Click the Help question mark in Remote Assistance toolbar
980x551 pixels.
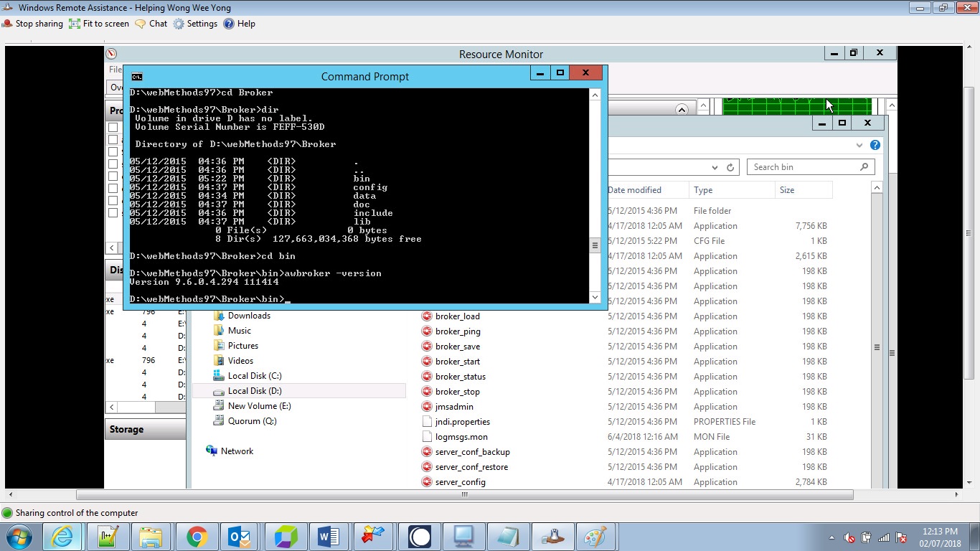tap(229, 24)
